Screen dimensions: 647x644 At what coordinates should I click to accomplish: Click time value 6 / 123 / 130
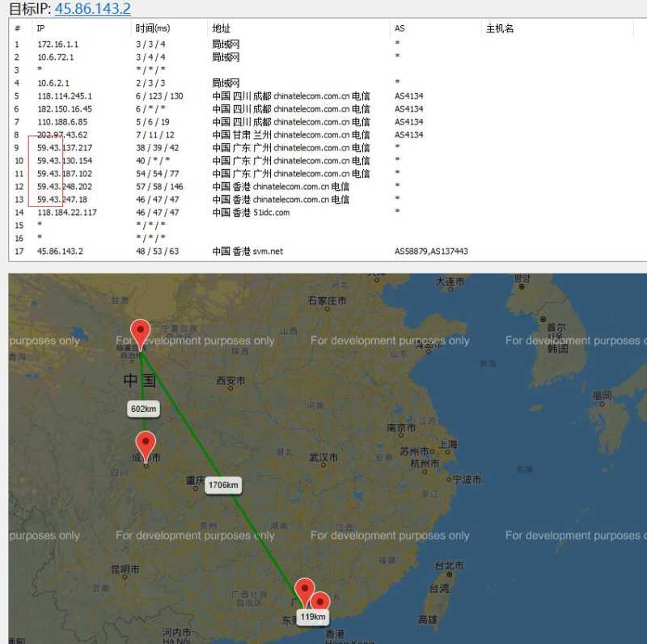159,95
